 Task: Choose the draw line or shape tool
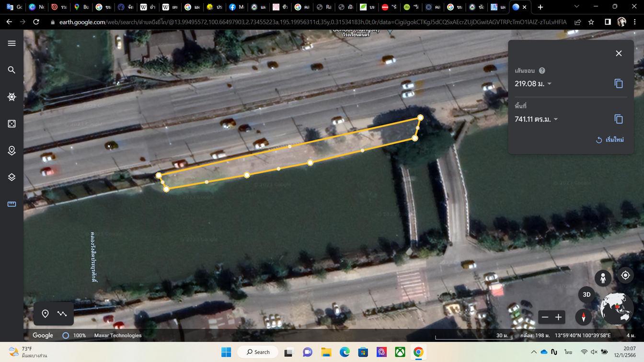(62, 314)
